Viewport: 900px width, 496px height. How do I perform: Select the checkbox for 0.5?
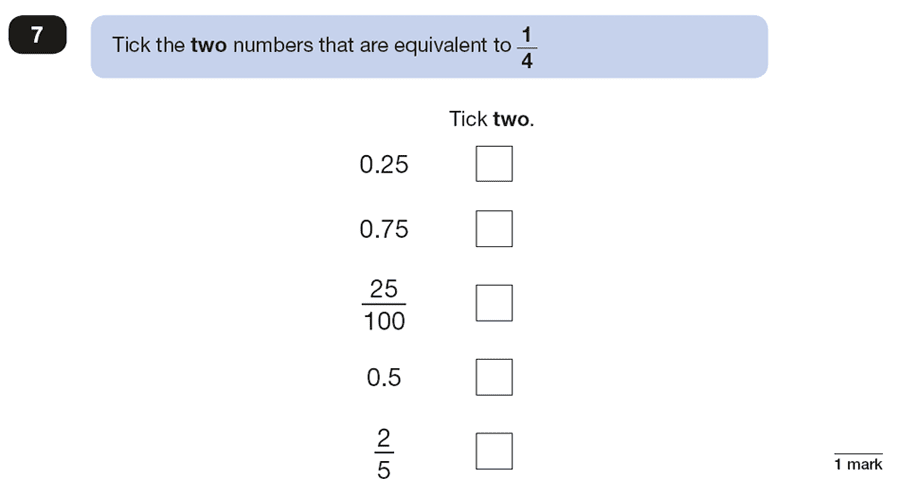494,377
